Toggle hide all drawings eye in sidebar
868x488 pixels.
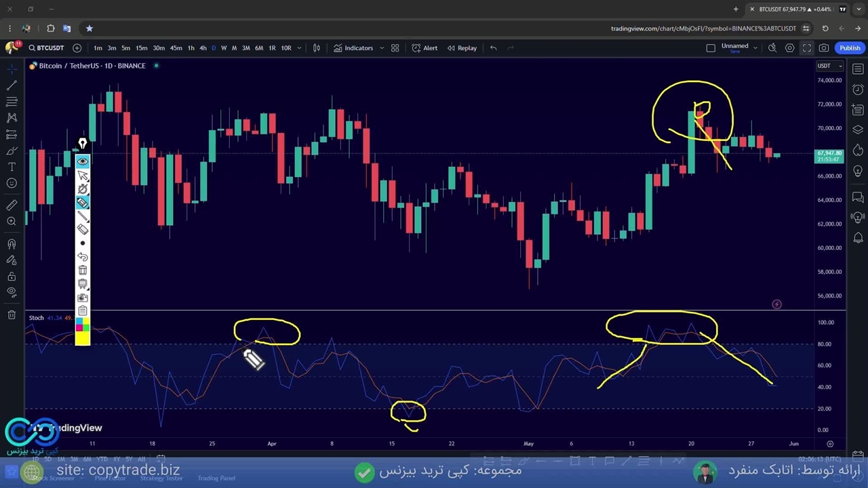pos(12,292)
